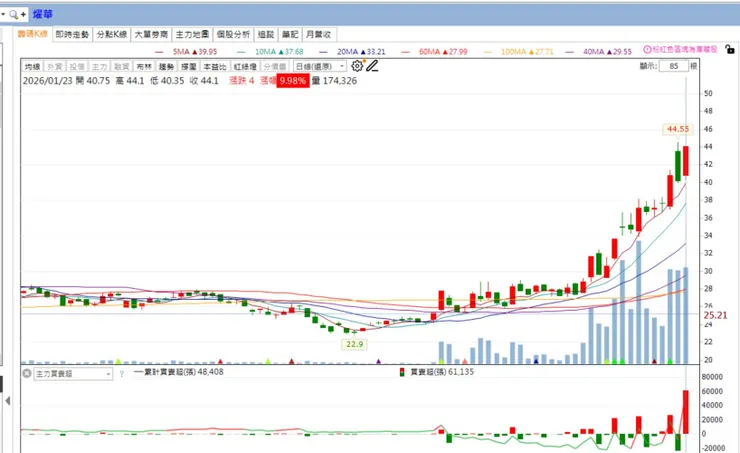
Task: Click the 20MA legend color line
Action: point(323,52)
